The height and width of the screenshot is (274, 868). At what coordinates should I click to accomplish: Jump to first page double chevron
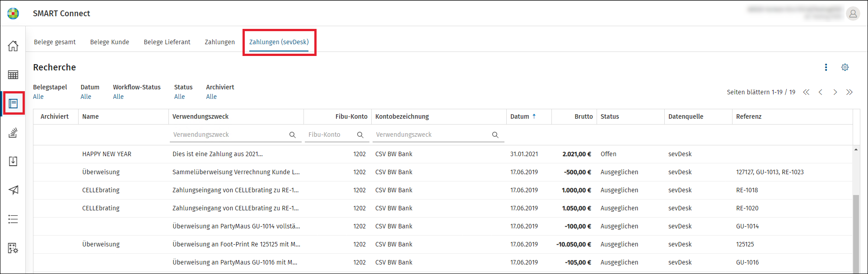tap(806, 92)
